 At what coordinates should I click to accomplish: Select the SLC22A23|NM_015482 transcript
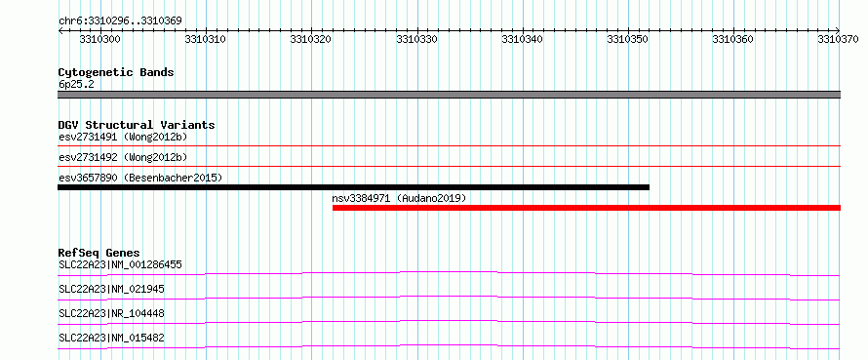[x=449, y=346]
